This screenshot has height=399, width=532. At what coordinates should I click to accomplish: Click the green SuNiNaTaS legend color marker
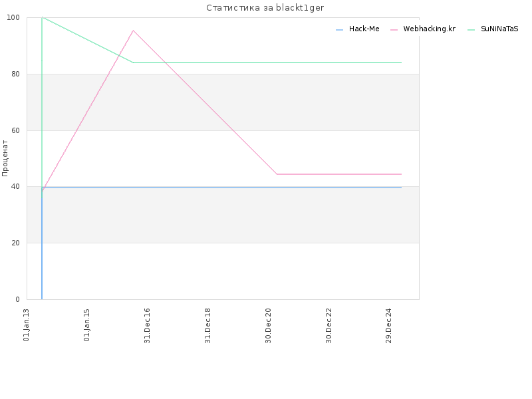pos(471,30)
